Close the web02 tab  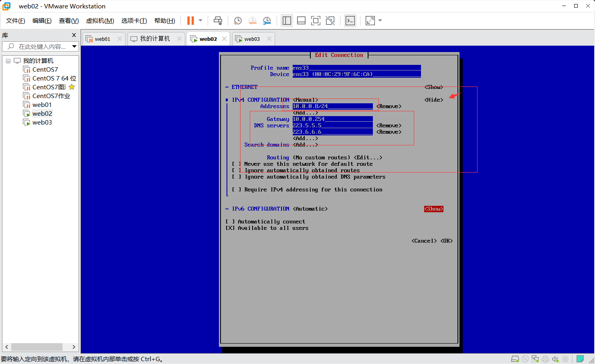[x=225, y=39]
